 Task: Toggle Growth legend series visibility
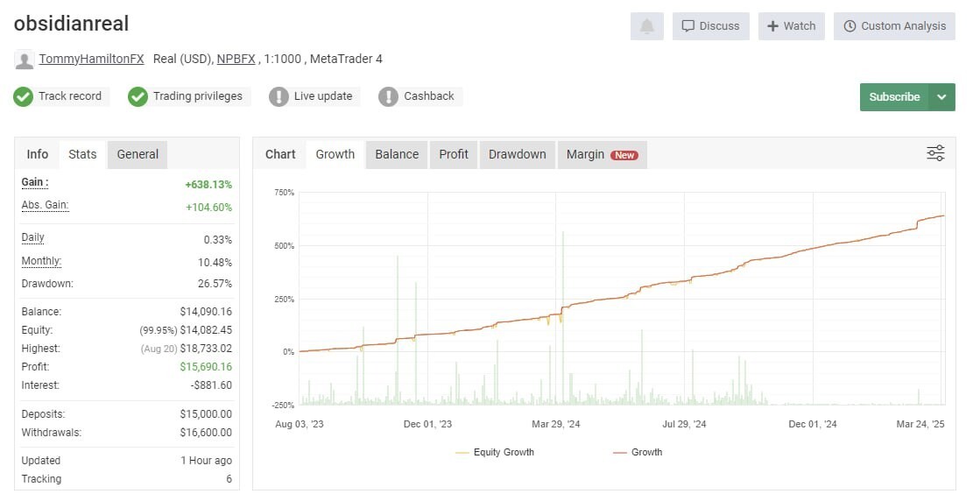coord(638,452)
